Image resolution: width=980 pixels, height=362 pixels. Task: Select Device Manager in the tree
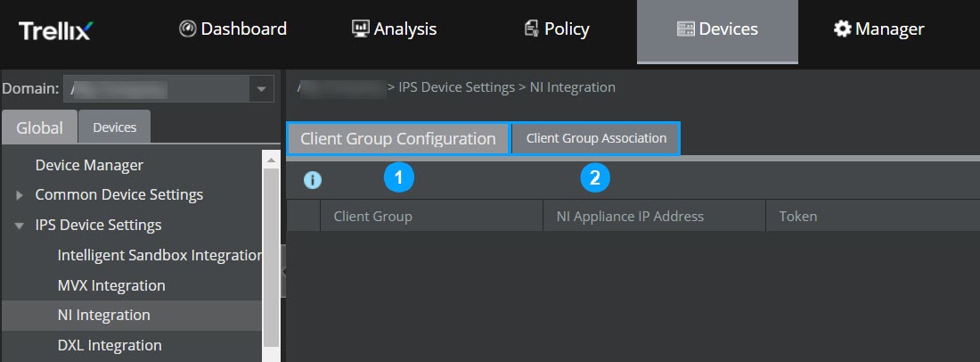(89, 165)
